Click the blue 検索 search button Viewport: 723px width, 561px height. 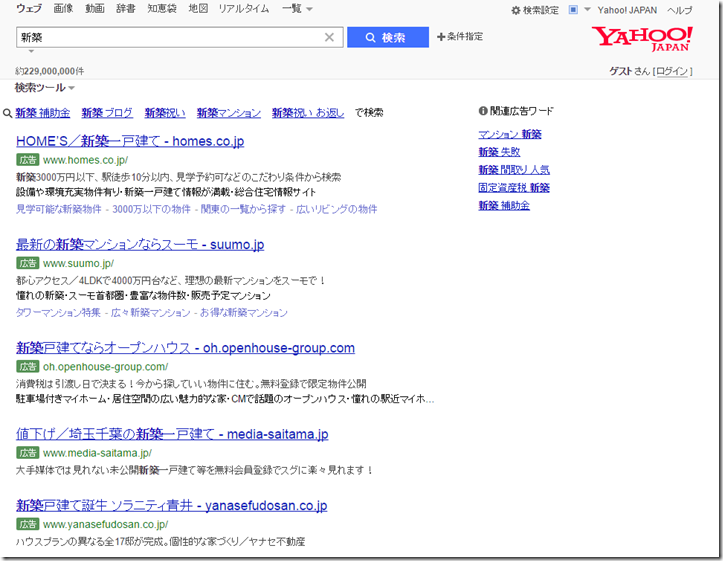(x=388, y=37)
